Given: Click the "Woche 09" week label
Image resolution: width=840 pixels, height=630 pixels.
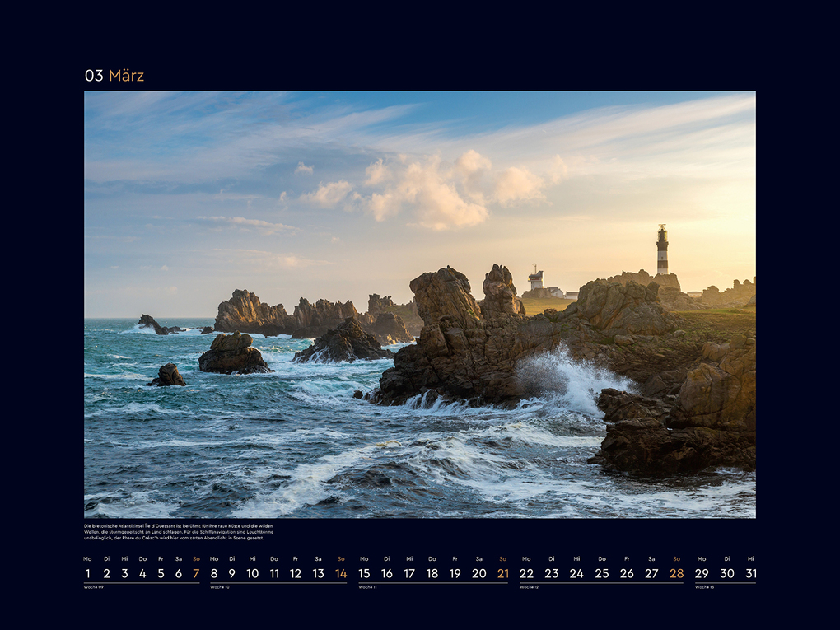Looking at the screenshot, I should (x=93, y=588).
